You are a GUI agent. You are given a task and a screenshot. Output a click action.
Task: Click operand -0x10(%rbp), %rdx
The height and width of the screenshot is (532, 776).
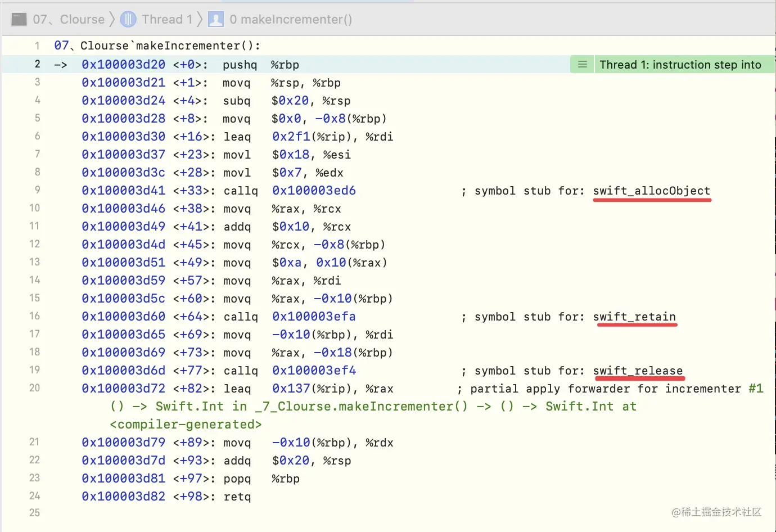[333, 443]
